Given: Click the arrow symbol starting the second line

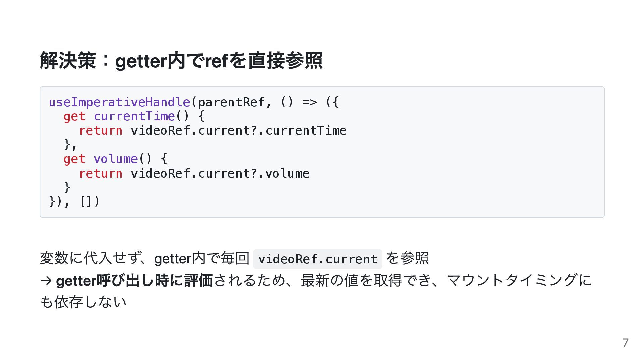Looking at the screenshot, I should [46, 281].
